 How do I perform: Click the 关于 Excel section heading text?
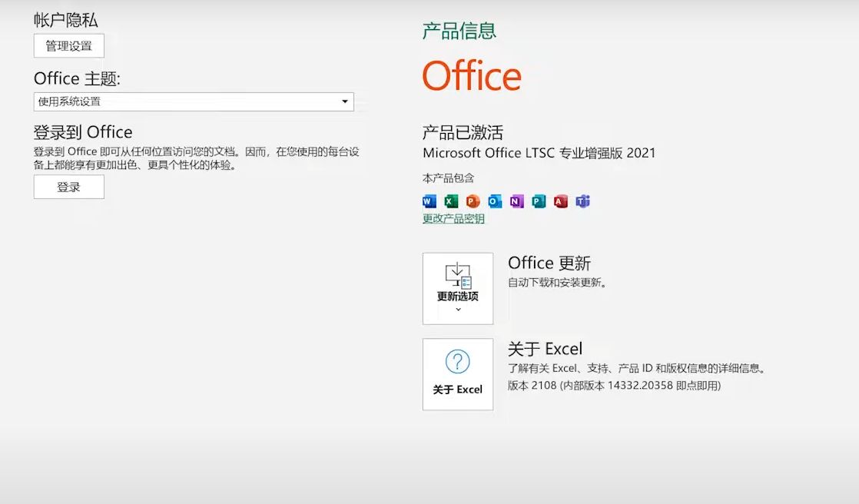(545, 349)
